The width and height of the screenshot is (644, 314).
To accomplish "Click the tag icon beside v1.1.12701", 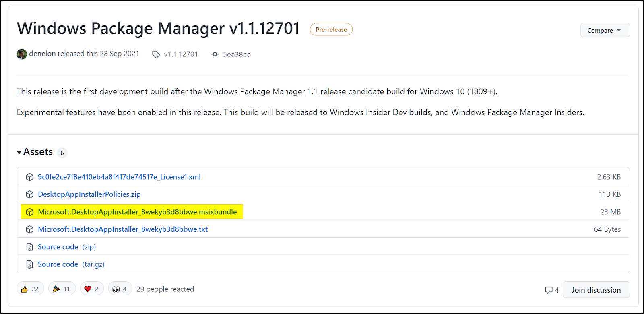I will click(156, 54).
